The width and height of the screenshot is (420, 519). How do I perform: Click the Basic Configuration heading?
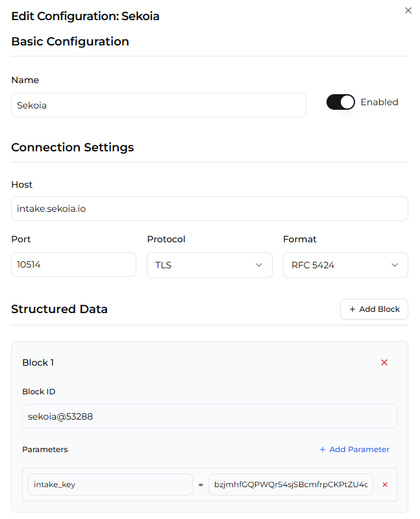[70, 42]
